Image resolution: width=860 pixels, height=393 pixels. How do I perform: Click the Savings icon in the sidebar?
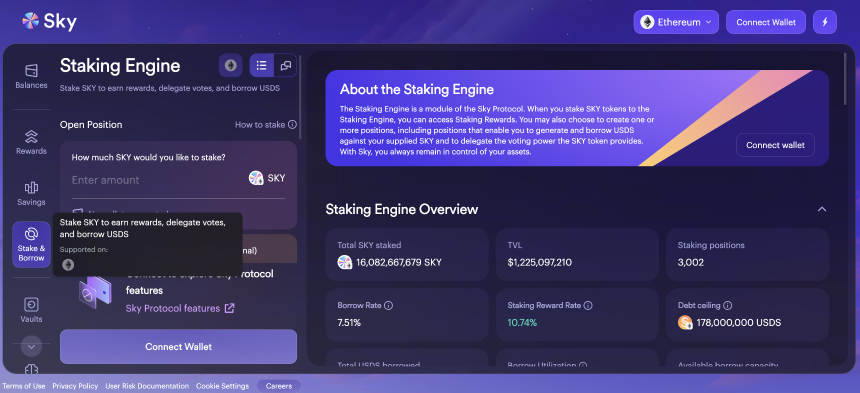coord(31,187)
